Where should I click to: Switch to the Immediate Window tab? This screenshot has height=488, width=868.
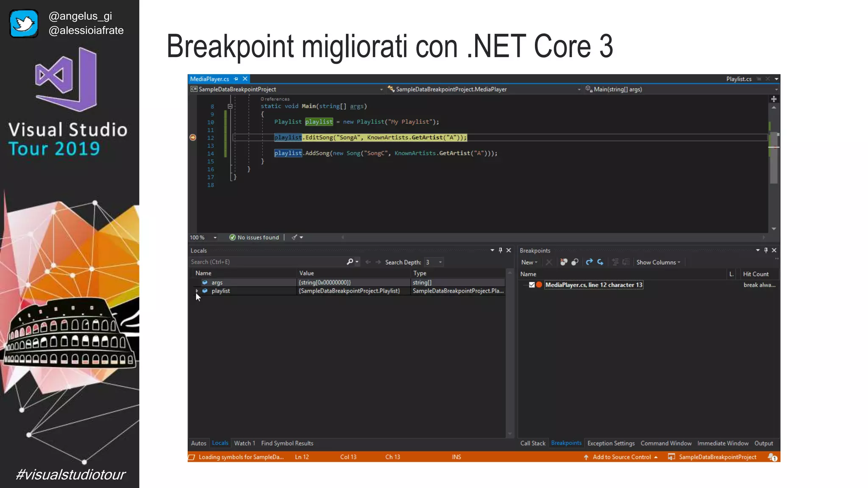(x=723, y=443)
